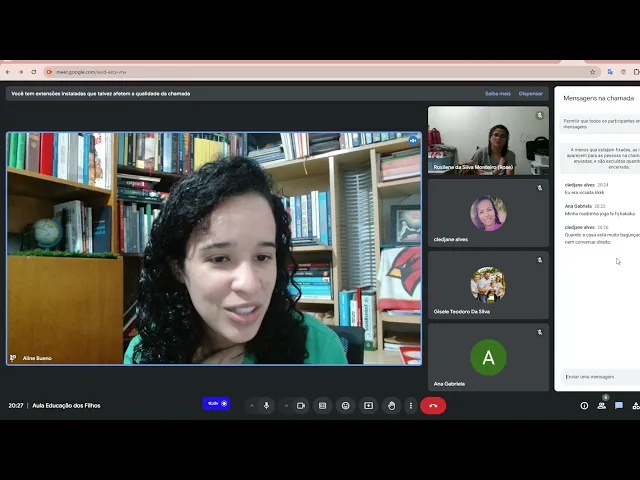Open the activities shapes icon

pos(636,406)
